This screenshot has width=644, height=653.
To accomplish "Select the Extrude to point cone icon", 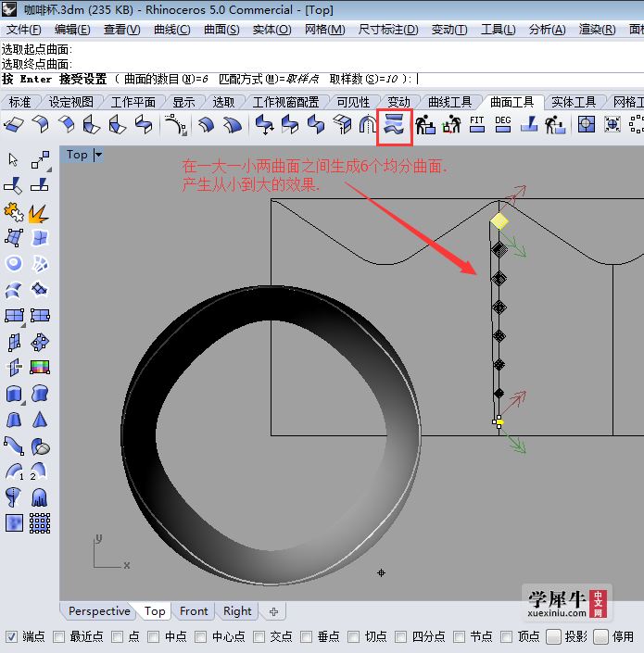I will pos(40,420).
